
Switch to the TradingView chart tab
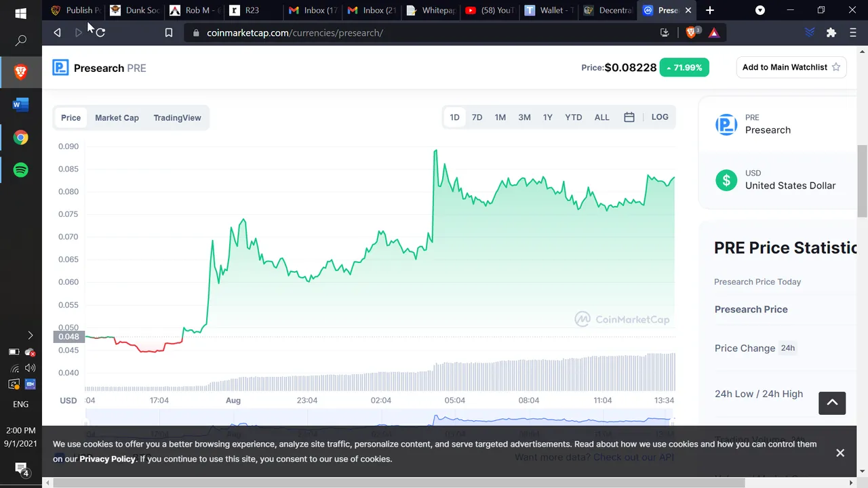point(177,117)
